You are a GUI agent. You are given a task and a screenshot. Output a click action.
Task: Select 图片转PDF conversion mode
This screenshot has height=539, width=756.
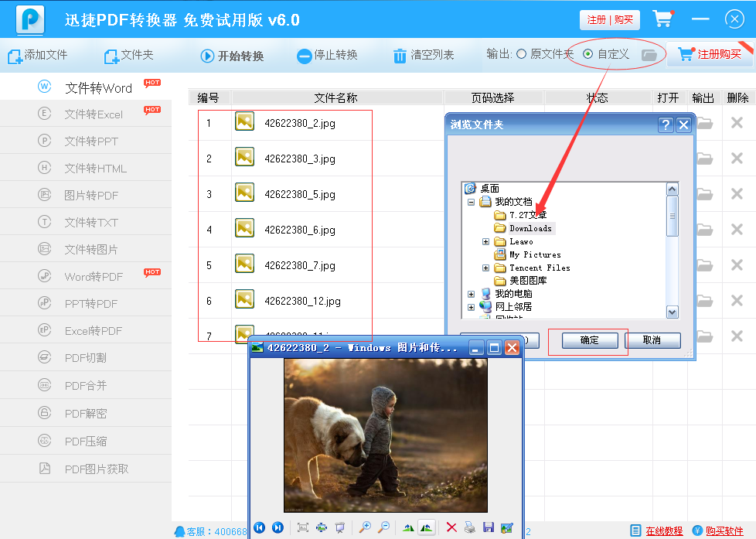pos(86,195)
